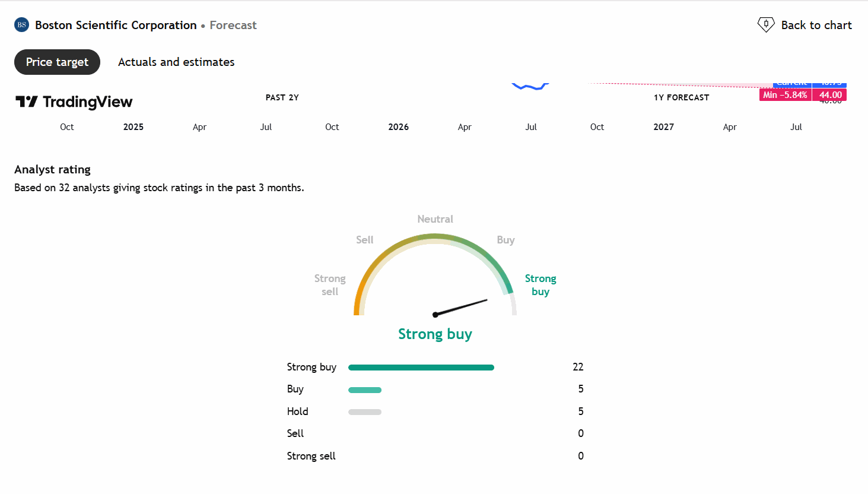Click the 32 analysts description sentence

click(159, 188)
